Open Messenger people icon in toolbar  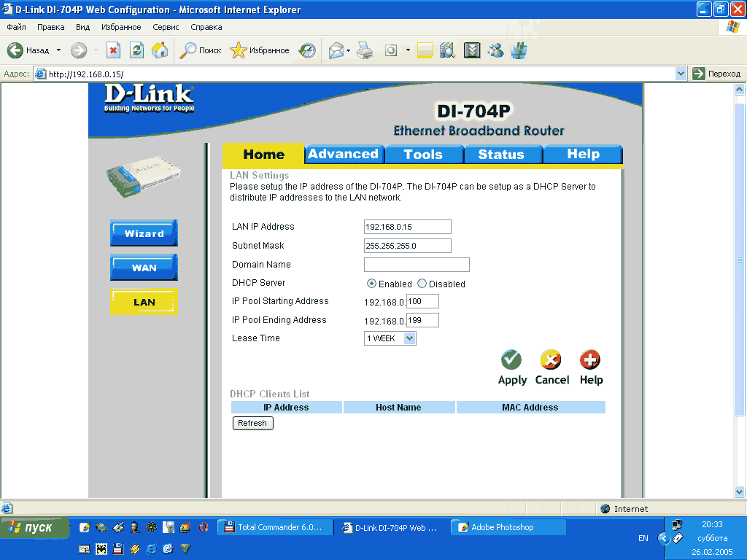point(495,50)
